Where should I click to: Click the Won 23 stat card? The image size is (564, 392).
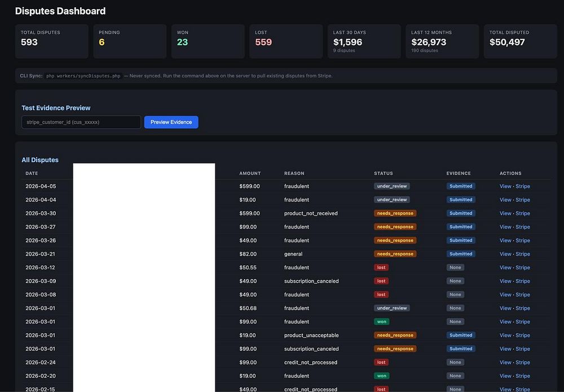208,41
